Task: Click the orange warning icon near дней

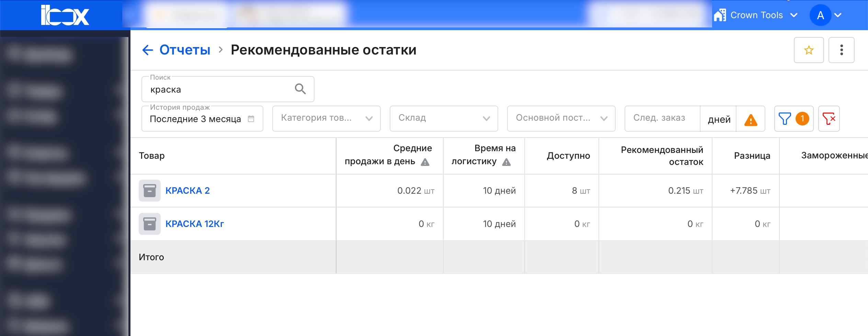Action: (x=751, y=120)
